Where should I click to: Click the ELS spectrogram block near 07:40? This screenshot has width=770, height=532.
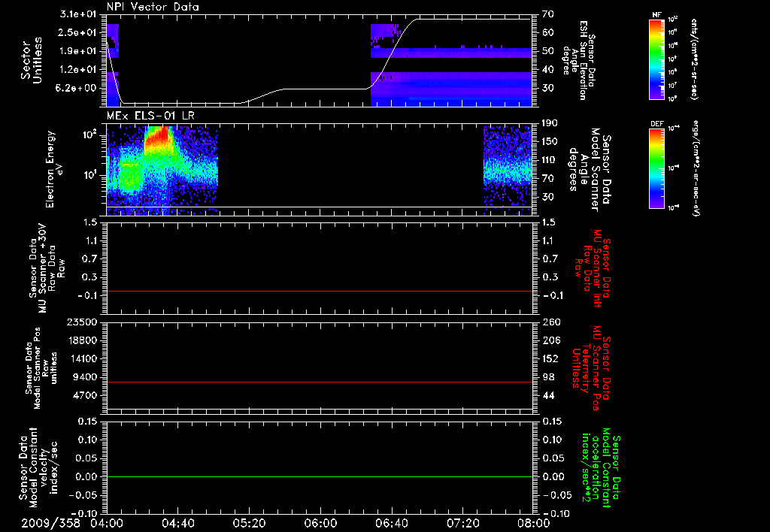click(x=508, y=169)
